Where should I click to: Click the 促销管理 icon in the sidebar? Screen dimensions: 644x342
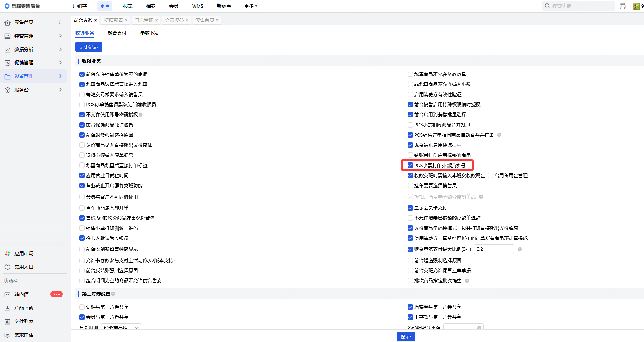coord(7,63)
